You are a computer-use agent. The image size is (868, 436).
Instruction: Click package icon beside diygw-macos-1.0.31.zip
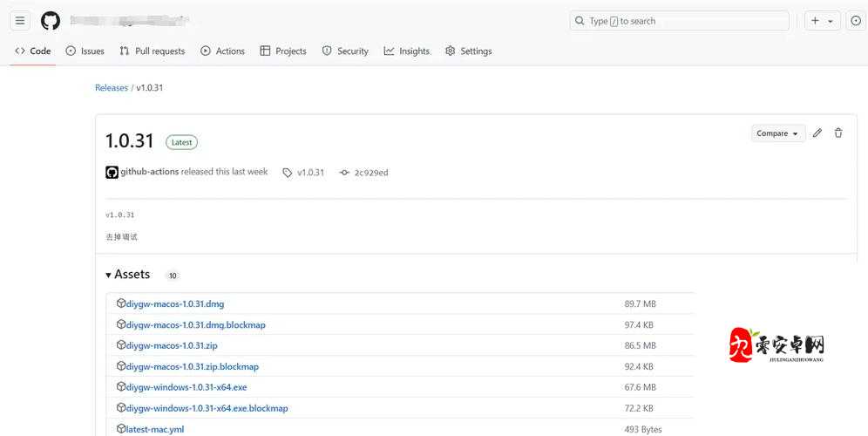(x=120, y=344)
